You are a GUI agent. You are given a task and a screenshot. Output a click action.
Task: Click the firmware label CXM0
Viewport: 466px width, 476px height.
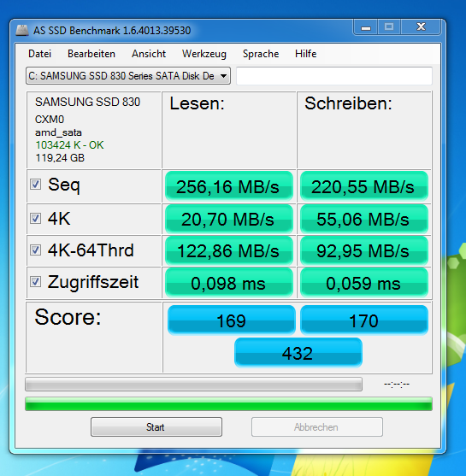pyautogui.click(x=50, y=120)
